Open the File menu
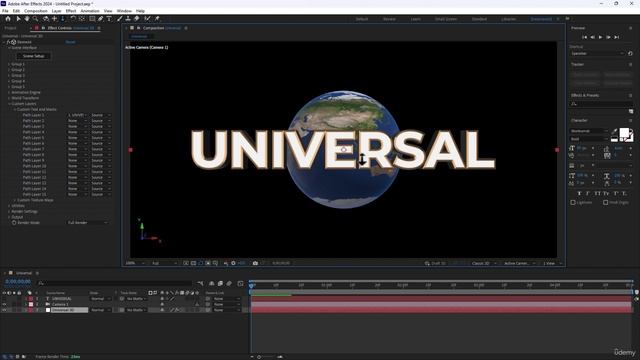640x360 pixels. click(x=5, y=11)
